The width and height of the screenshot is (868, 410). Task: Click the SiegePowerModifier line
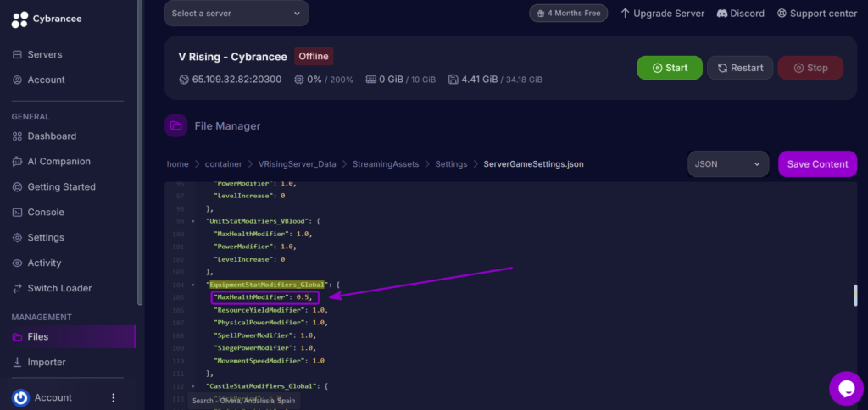pos(264,348)
